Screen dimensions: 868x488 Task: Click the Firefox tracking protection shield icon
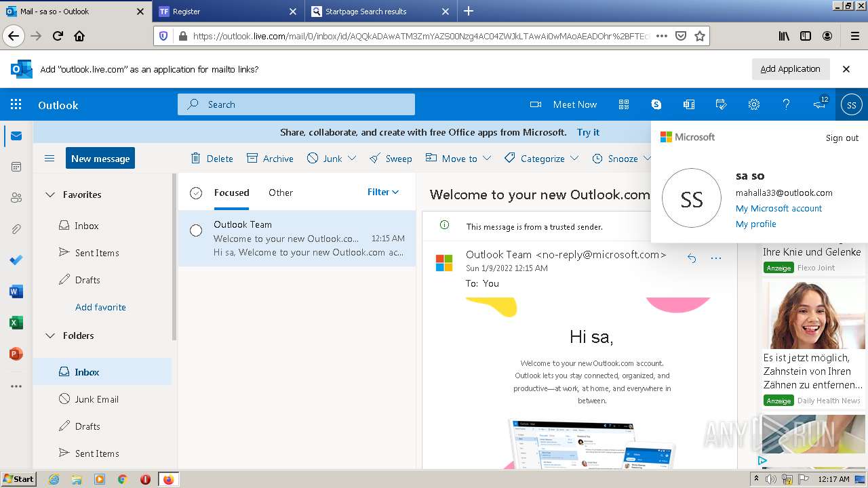(x=163, y=36)
